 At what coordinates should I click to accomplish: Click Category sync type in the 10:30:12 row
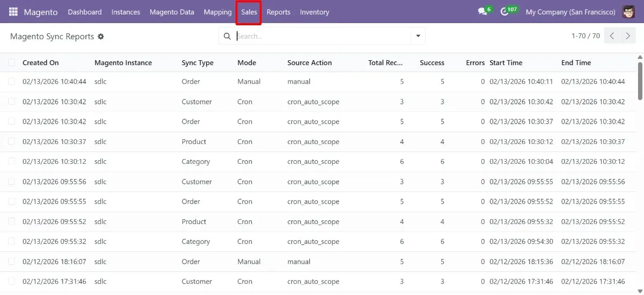point(196,162)
